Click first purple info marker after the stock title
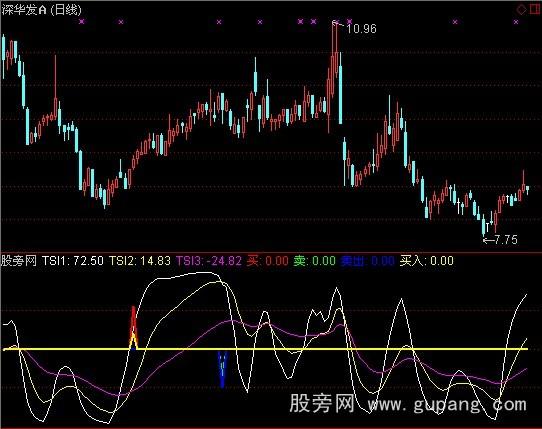The height and width of the screenshot is (429, 542). 82,22
